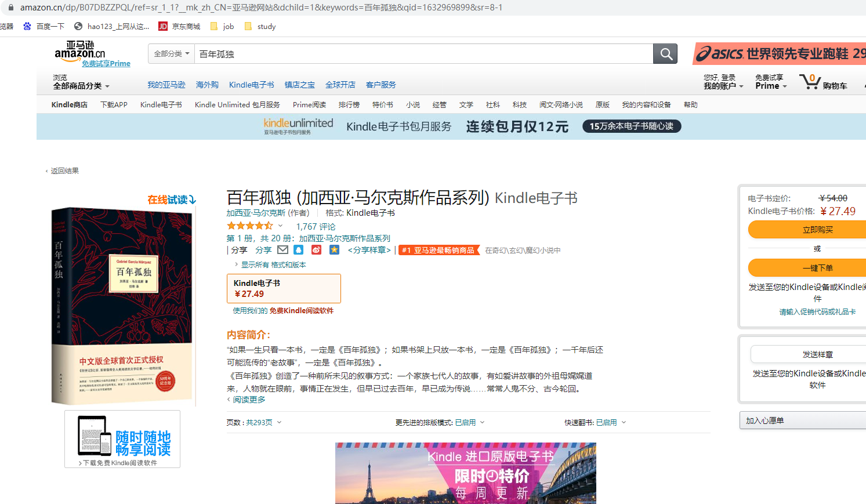This screenshot has height=504, width=866.
Task: Open the shopping cart icon
Action: coord(809,81)
